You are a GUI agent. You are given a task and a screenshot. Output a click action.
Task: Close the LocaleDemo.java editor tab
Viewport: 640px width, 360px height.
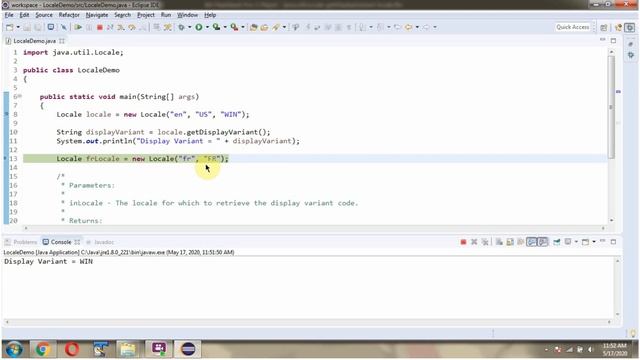click(62, 41)
